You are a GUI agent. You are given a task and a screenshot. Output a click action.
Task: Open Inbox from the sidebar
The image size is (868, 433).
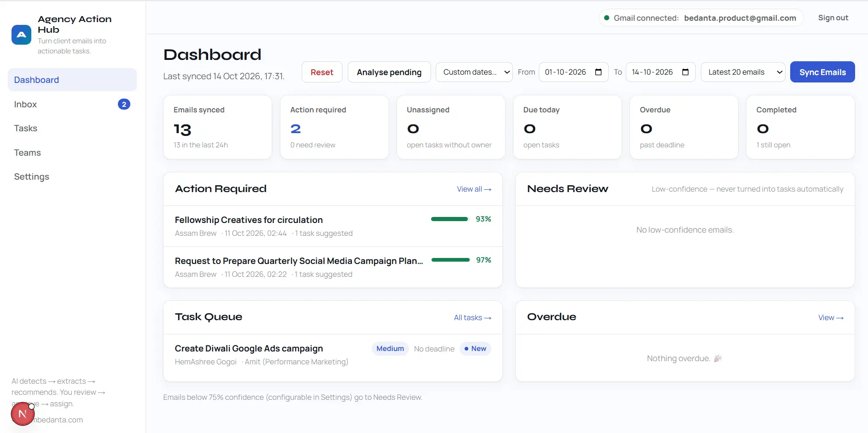coord(72,104)
